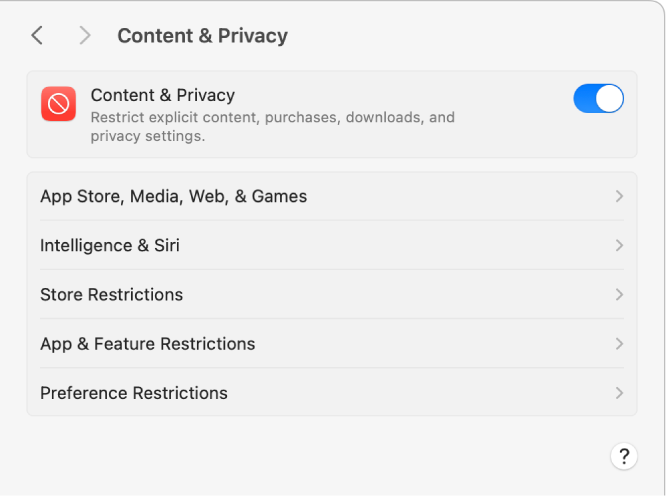Open App Store, Media, Web, & Games
The height and width of the screenshot is (498, 668).
(173, 197)
